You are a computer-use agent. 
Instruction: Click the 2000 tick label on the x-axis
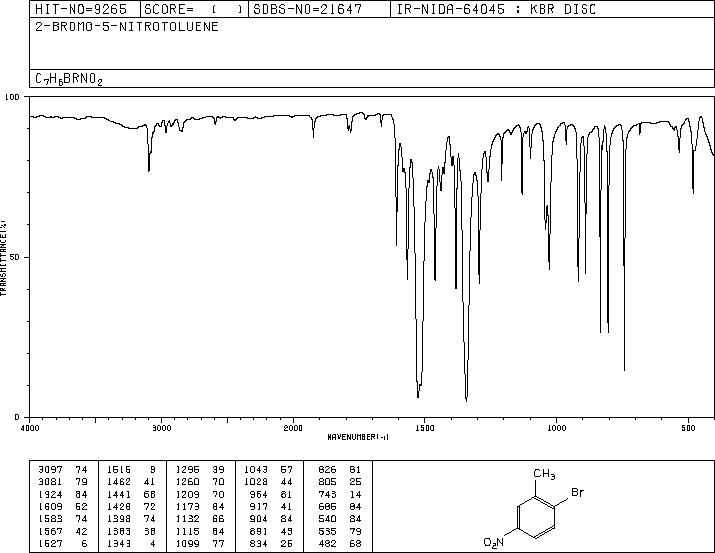pos(293,428)
